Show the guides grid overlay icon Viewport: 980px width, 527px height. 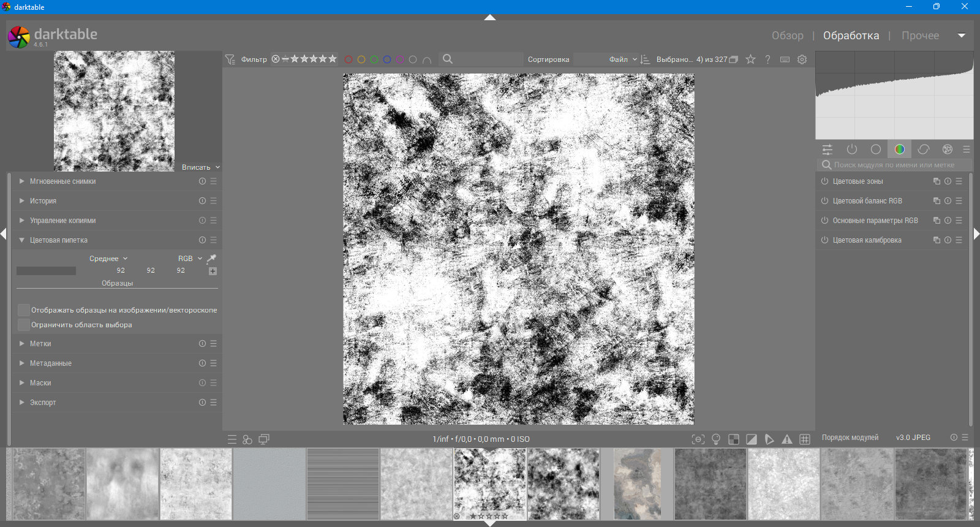point(805,439)
